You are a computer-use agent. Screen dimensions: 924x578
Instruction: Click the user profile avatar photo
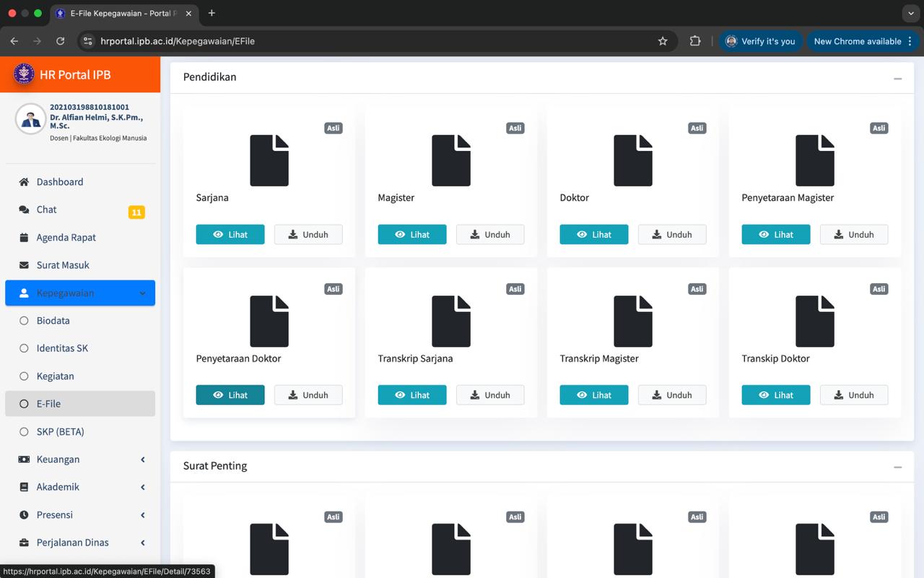(30, 119)
